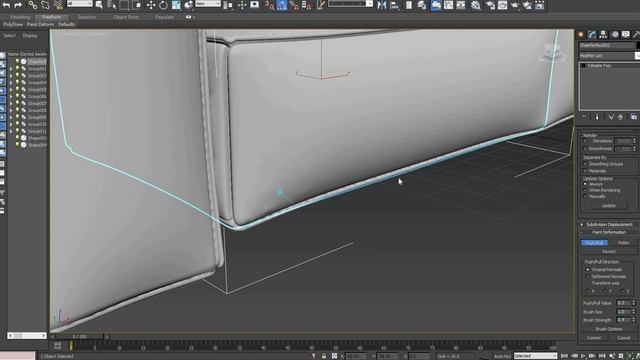This screenshot has width=640, height=360.
Task: Activate the Select and Place tool
Action: pos(188,5)
